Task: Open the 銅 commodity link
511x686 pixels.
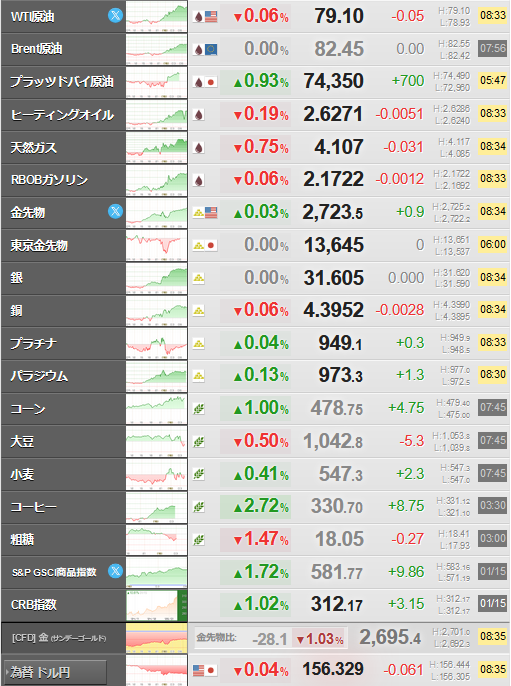Action: pos(17,311)
